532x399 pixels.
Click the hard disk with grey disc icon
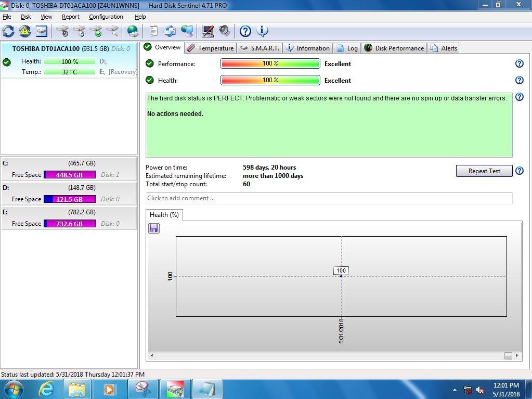point(62,31)
